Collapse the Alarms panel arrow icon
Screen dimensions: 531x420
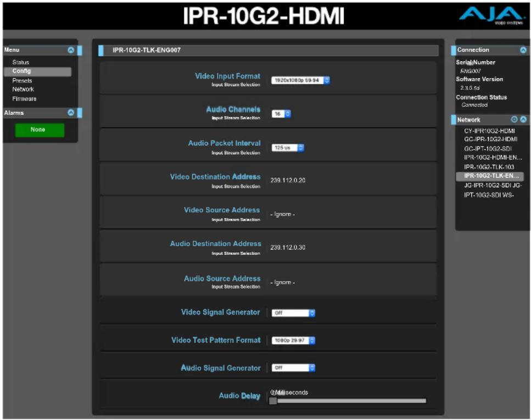(71, 113)
